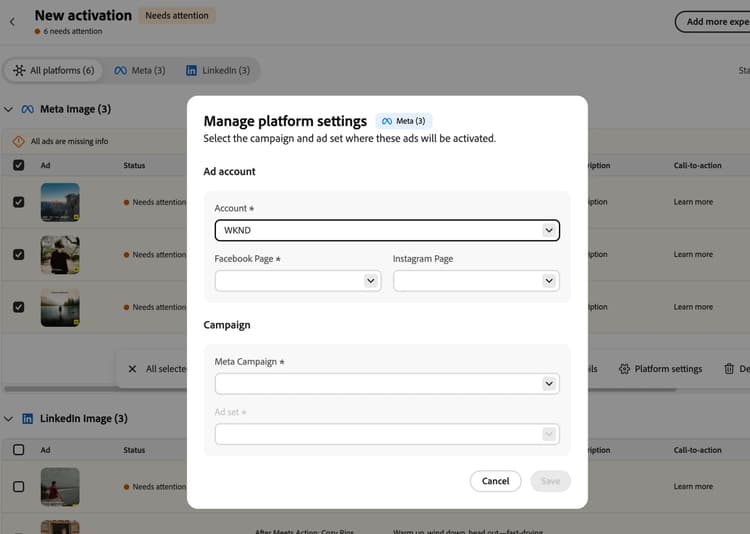
Task: Click the Cancel button
Action: [495, 481]
